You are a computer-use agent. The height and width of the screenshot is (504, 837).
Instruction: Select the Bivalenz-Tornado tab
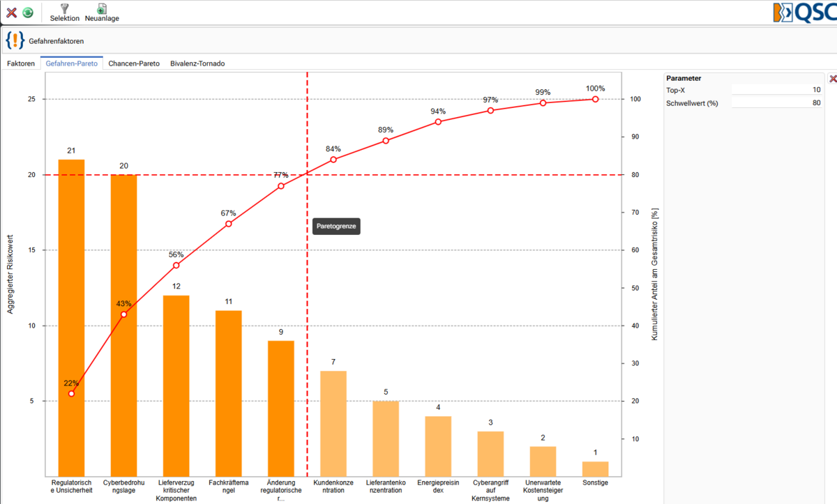coord(197,63)
